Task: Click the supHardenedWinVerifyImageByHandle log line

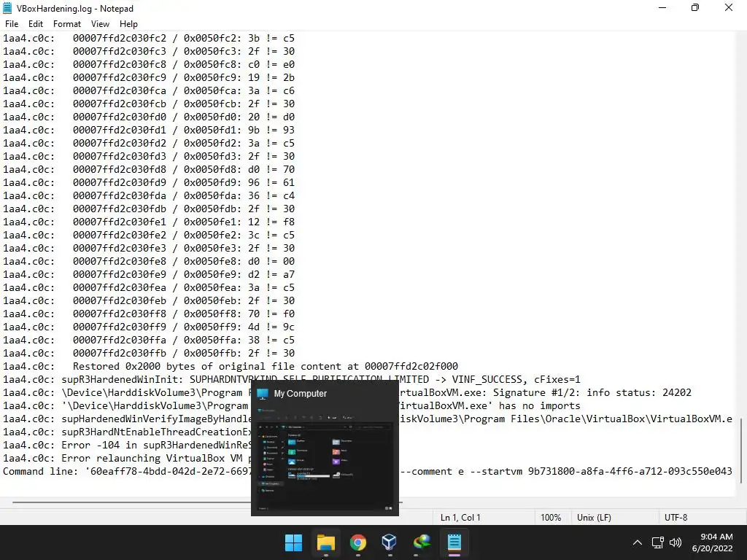Action: click(x=367, y=419)
